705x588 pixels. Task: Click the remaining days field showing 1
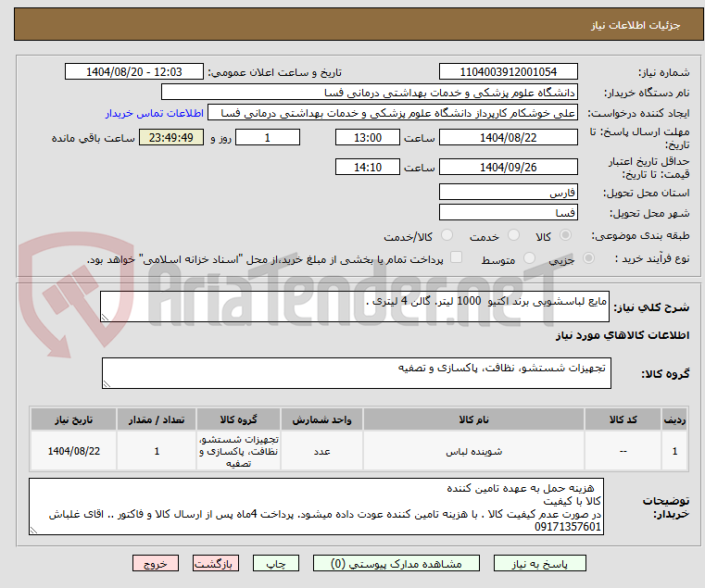pos(268,138)
